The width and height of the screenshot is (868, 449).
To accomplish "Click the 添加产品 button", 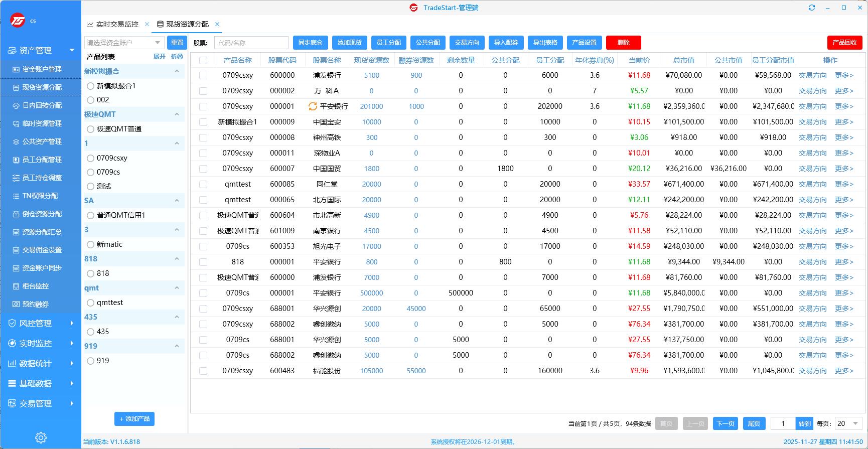I will pos(134,419).
